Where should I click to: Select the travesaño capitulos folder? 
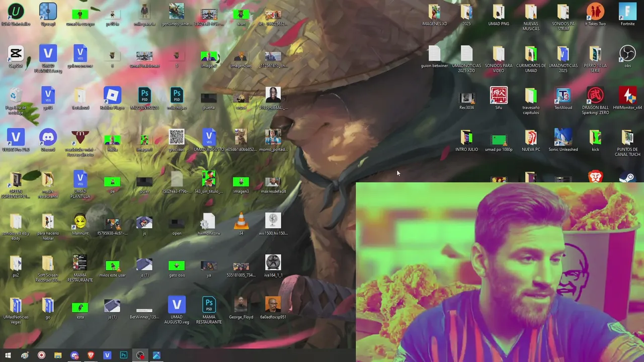[531, 101]
